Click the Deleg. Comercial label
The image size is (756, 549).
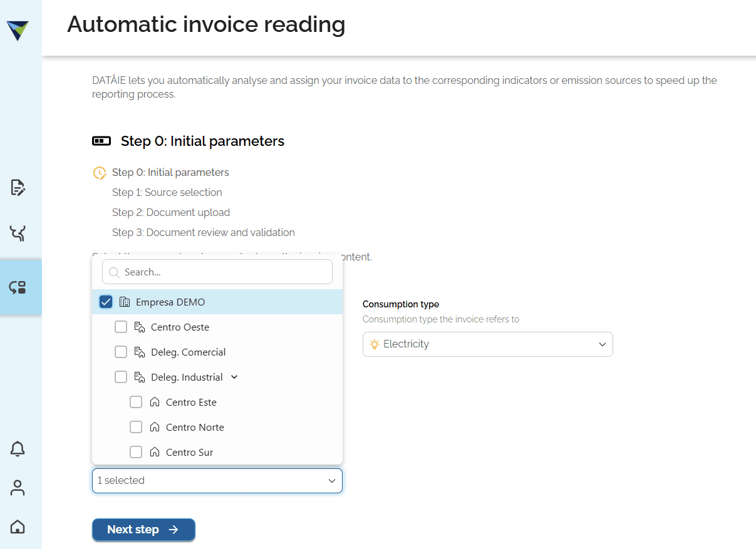click(189, 352)
